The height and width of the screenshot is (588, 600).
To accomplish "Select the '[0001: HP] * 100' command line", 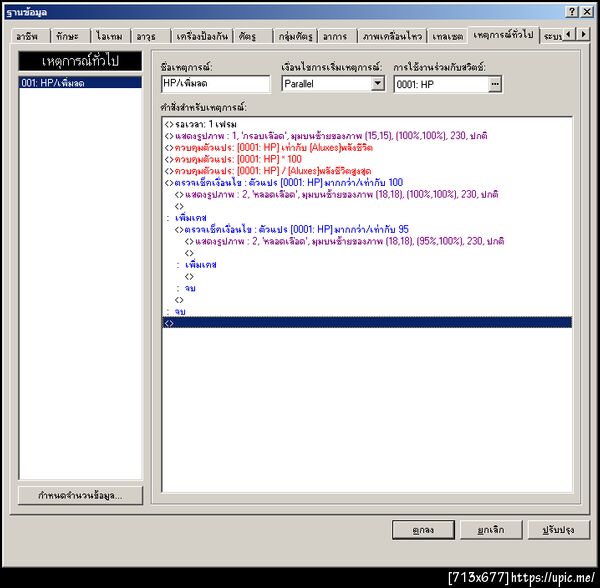I will (367, 159).
